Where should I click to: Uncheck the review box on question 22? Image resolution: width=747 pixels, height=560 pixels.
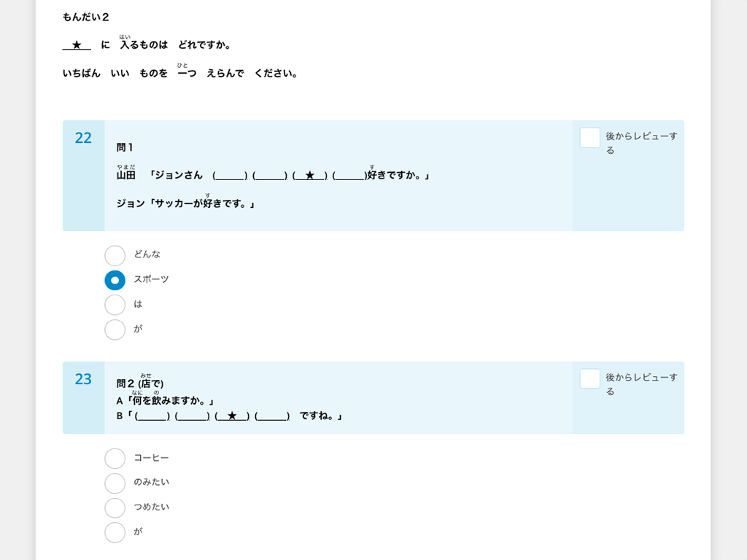click(589, 139)
